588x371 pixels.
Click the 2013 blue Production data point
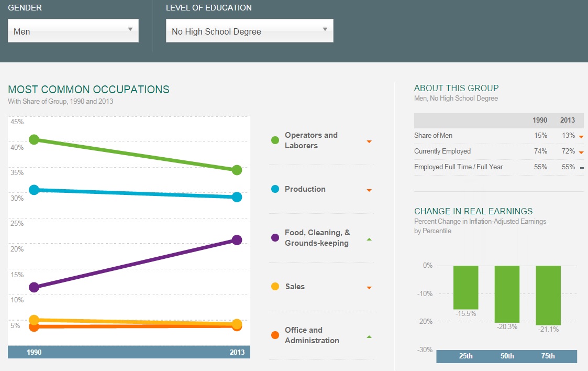tap(237, 197)
